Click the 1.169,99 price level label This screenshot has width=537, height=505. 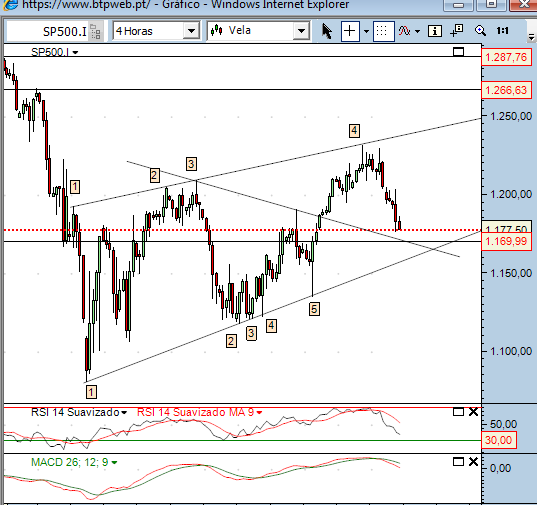click(x=506, y=241)
